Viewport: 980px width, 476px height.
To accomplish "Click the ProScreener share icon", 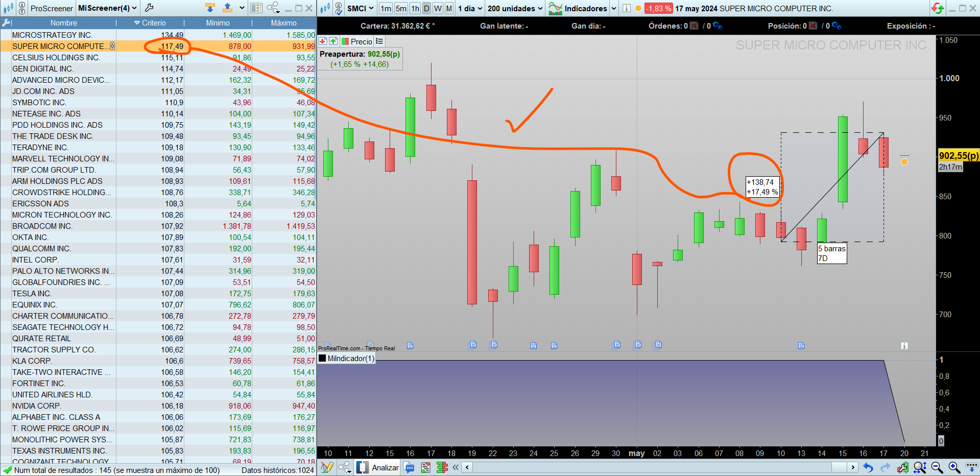I will [273, 8].
